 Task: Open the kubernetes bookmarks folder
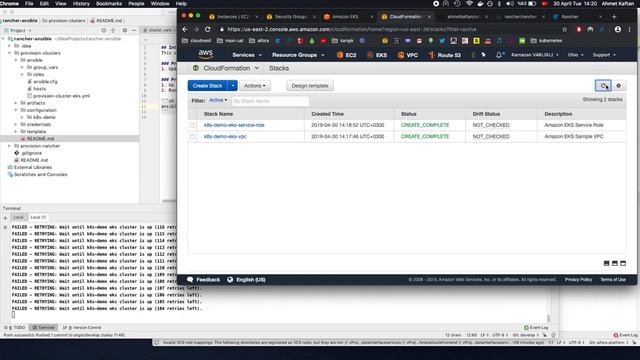[546, 41]
